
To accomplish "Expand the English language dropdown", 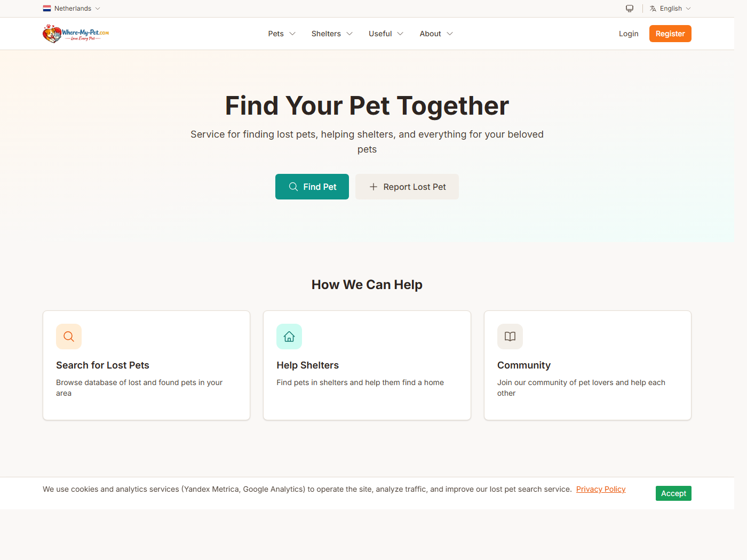I will coord(670,8).
